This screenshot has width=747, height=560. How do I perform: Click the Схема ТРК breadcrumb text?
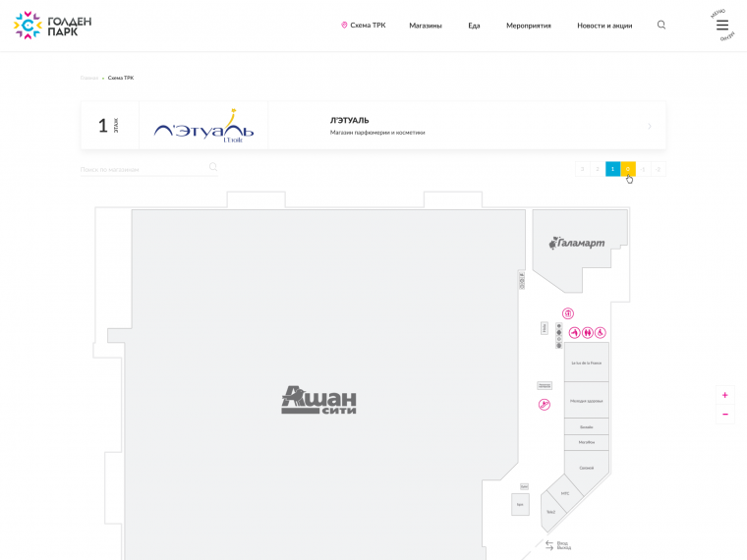[121, 78]
